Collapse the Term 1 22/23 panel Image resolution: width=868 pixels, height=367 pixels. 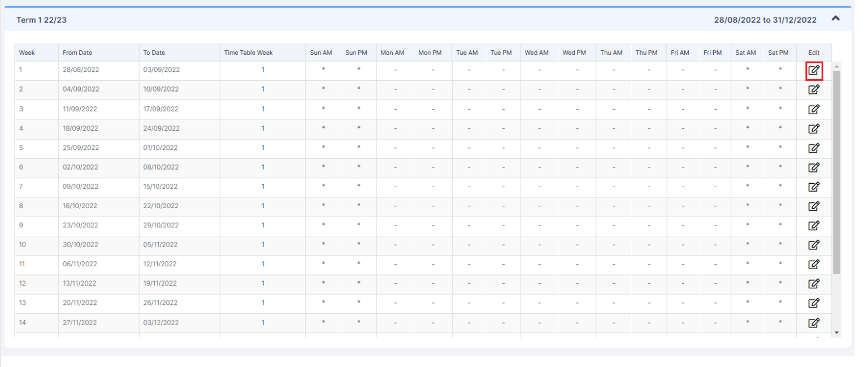pyautogui.click(x=835, y=18)
